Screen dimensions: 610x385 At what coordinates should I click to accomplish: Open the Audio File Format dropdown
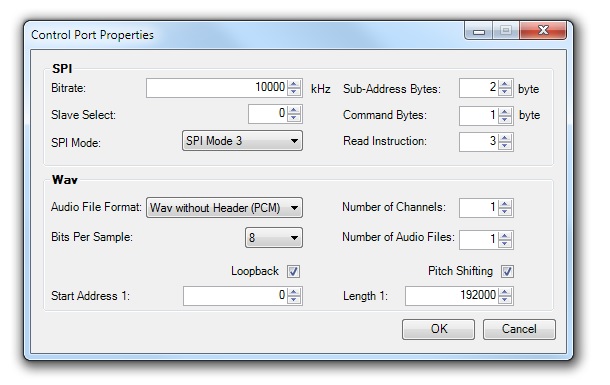pos(224,208)
